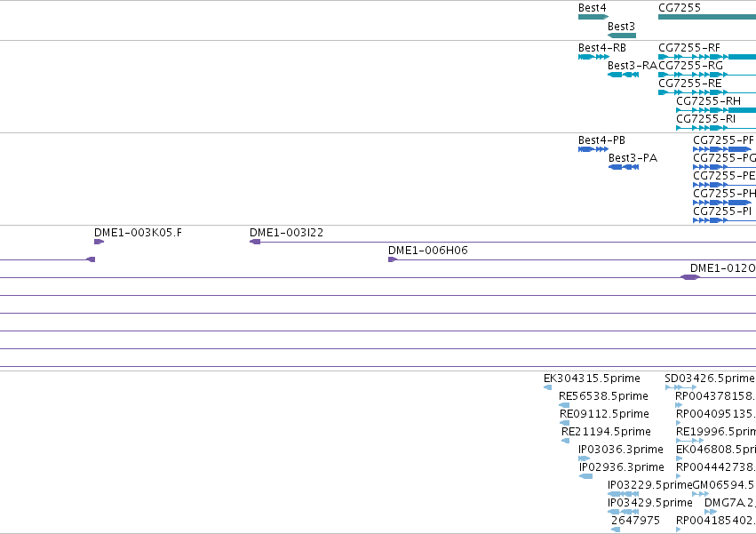Click the DMG7A.2 EST feature
Image resolution: width=756 pixels, height=534 pixels.
point(710,512)
